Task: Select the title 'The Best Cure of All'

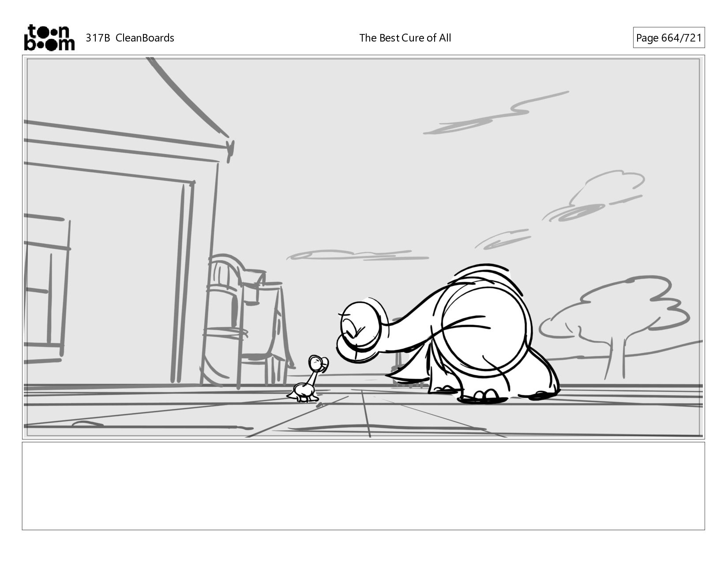Action: (x=405, y=38)
